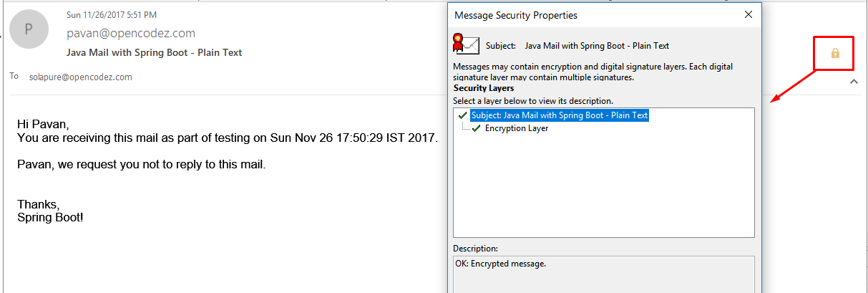Image resolution: width=868 pixels, height=293 pixels.
Task: Click the "Thanks, Spring Boot!" signature text
Action: [50, 211]
